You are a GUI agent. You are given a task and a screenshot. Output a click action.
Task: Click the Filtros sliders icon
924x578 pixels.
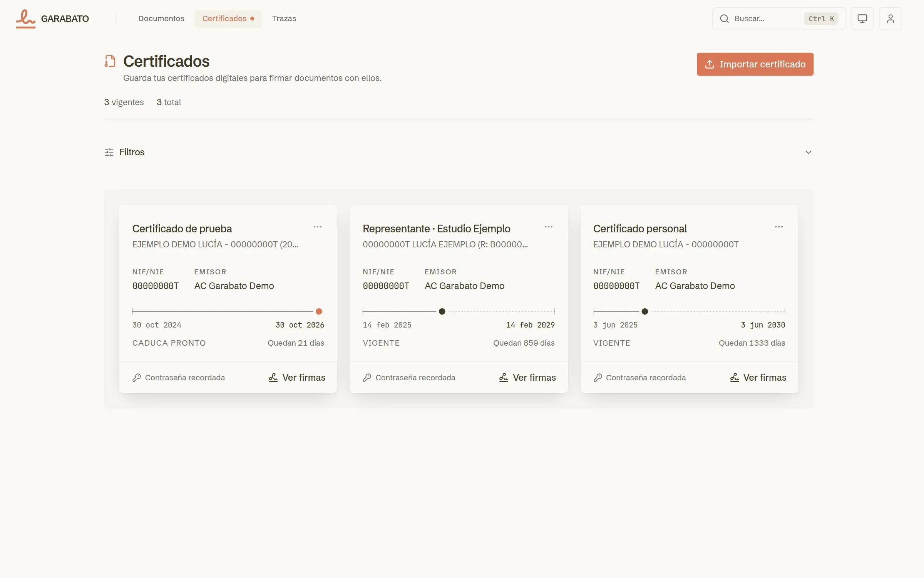click(109, 152)
